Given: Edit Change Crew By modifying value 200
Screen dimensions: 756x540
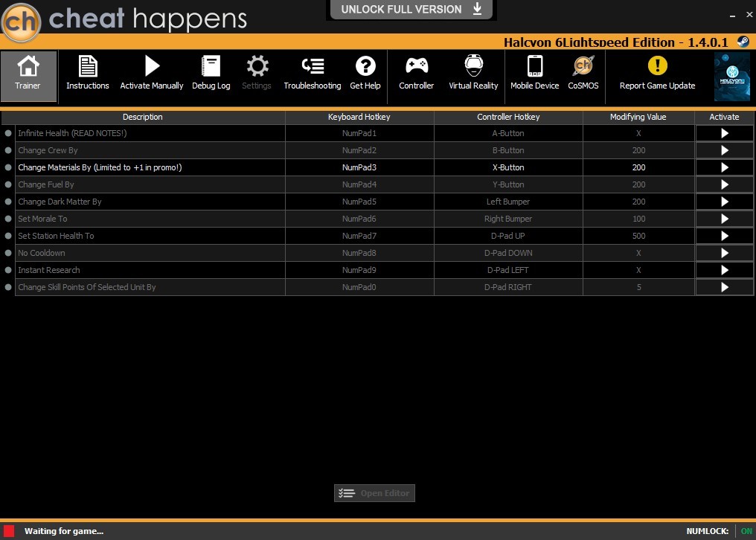Looking at the screenshot, I should coord(639,150).
